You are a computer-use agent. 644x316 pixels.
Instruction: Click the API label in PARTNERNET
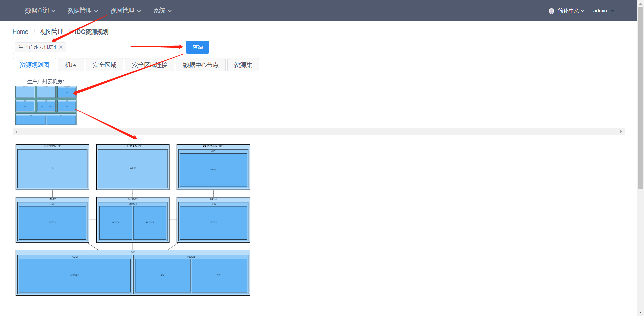click(x=213, y=151)
